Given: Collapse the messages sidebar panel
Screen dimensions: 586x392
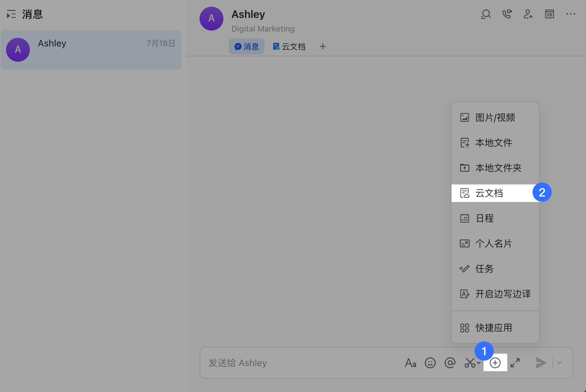Looking at the screenshot, I should click(x=11, y=14).
